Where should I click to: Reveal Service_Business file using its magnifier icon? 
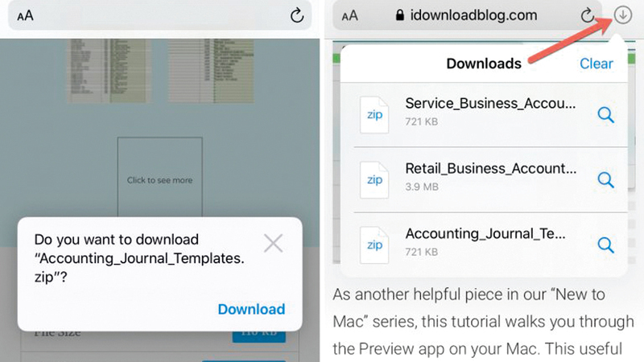tap(605, 115)
